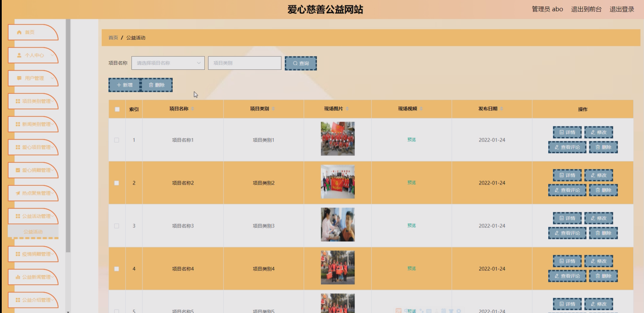This screenshot has width=644, height=313.
Task: View comments for 项目名称2 via 查看评论
Action: tap(567, 190)
